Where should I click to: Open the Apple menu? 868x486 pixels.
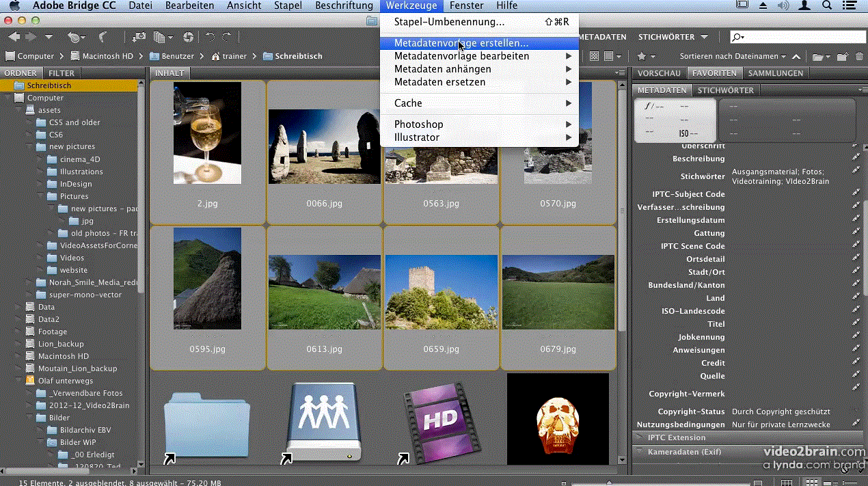(x=14, y=5)
